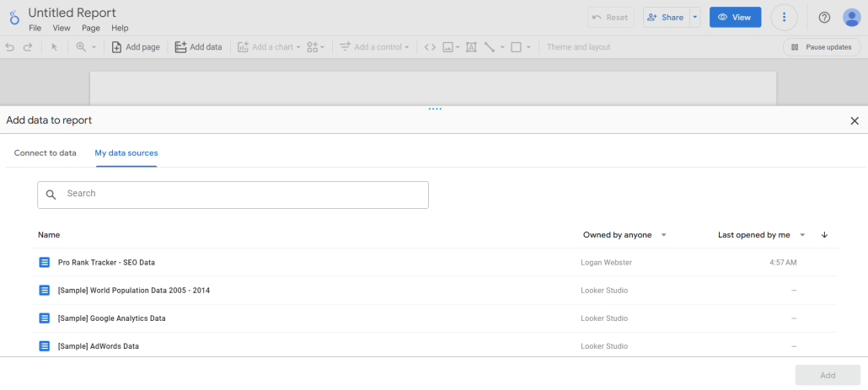Click the insert image icon

pyautogui.click(x=447, y=47)
